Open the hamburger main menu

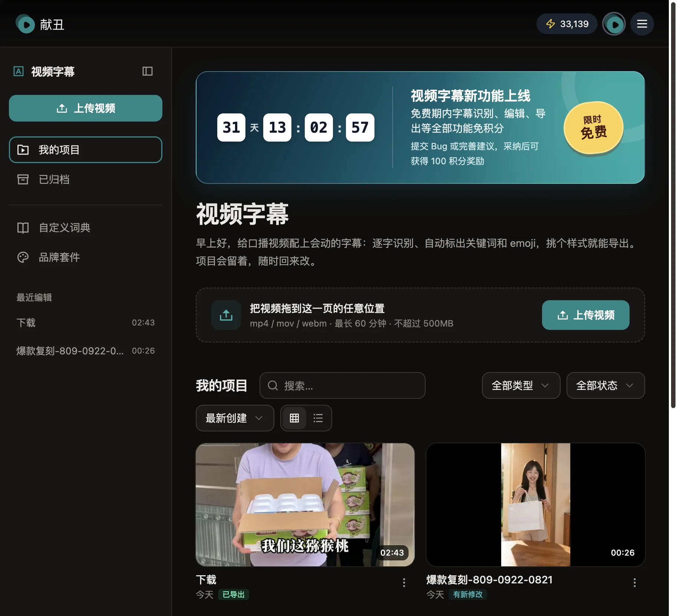tap(642, 24)
